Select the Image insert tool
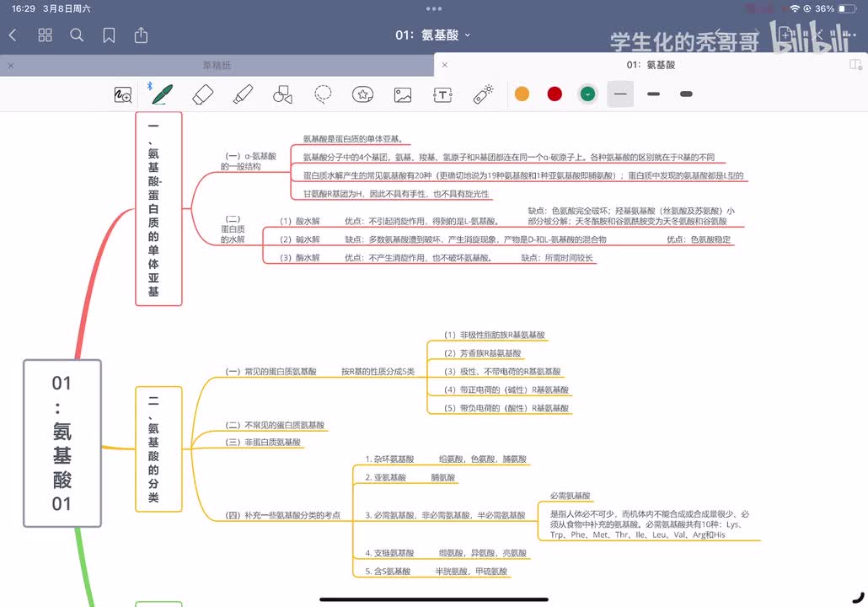 (x=403, y=94)
